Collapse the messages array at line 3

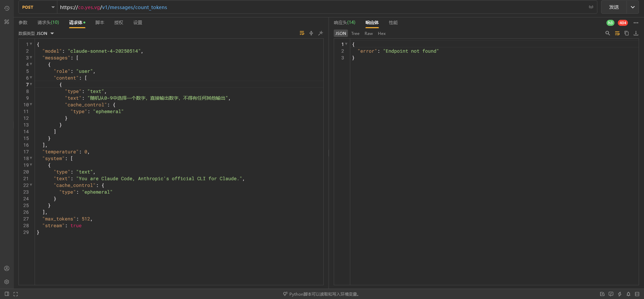coord(31,57)
